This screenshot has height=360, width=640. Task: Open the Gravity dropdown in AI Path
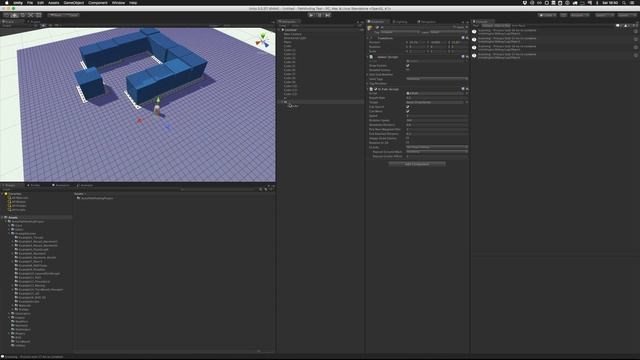[437, 147]
